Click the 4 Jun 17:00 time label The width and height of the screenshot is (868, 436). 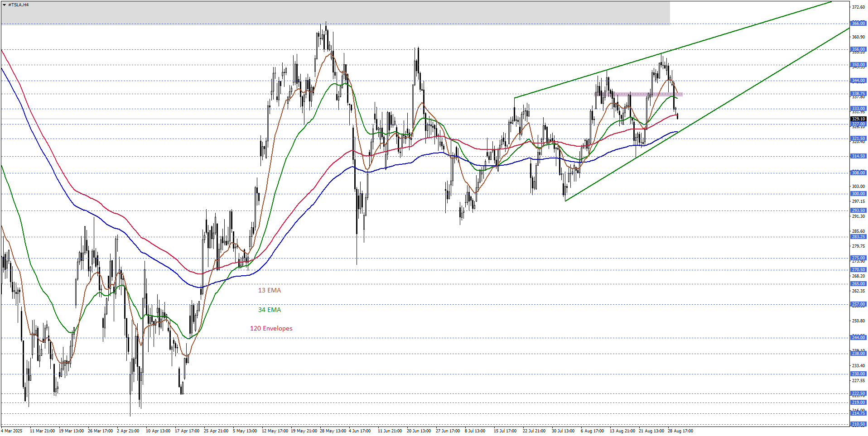point(360,431)
